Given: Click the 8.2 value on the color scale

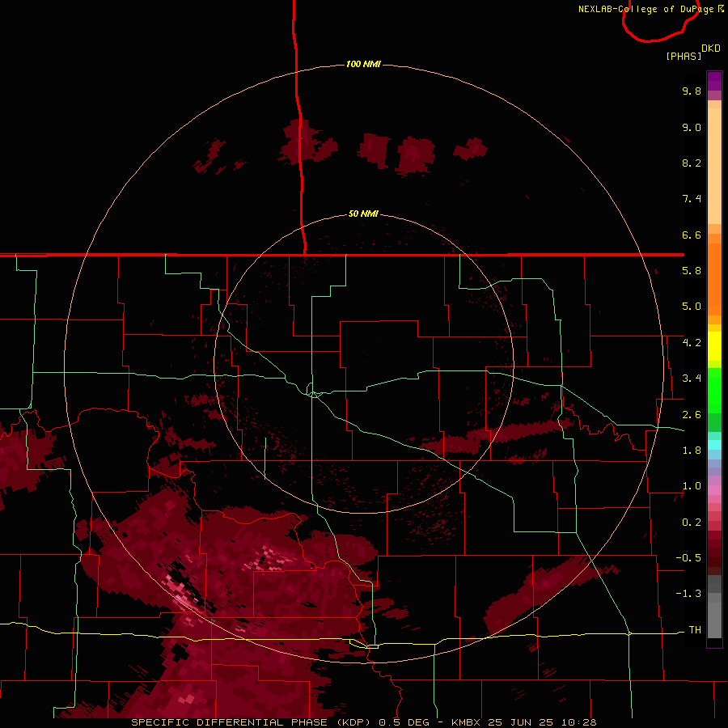Looking at the screenshot, I should 692,163.
